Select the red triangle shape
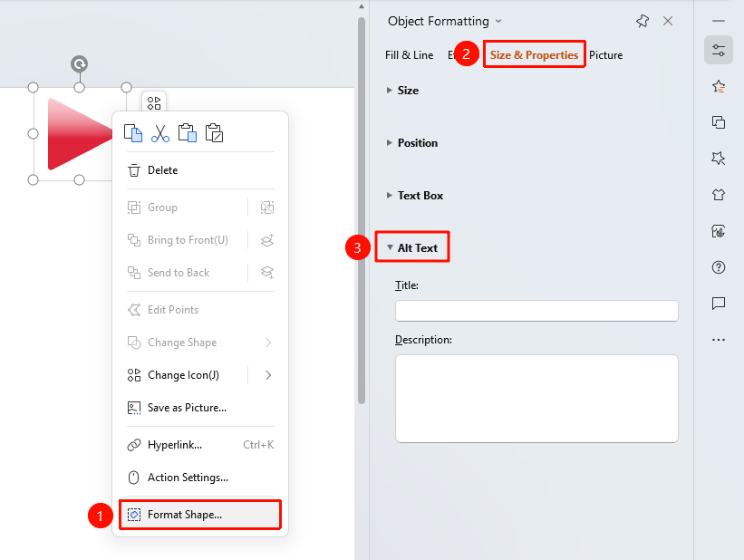Image resolution: width=744 pixels, height=560 pixels. 78,134
